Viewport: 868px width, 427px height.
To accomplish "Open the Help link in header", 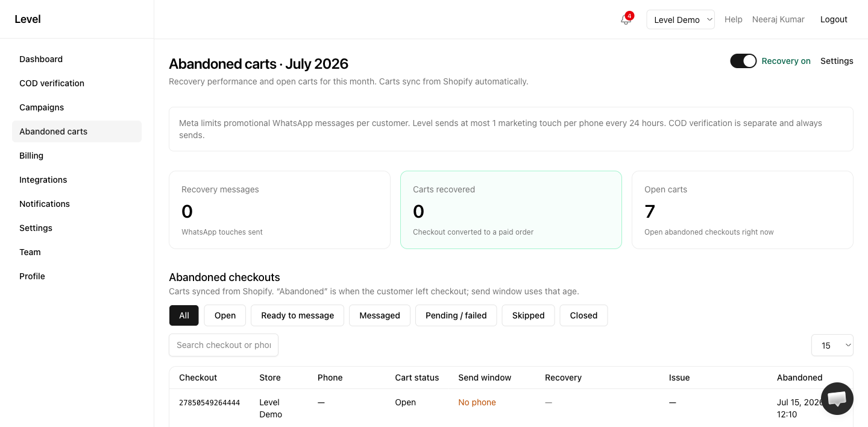I will [733, 19].
